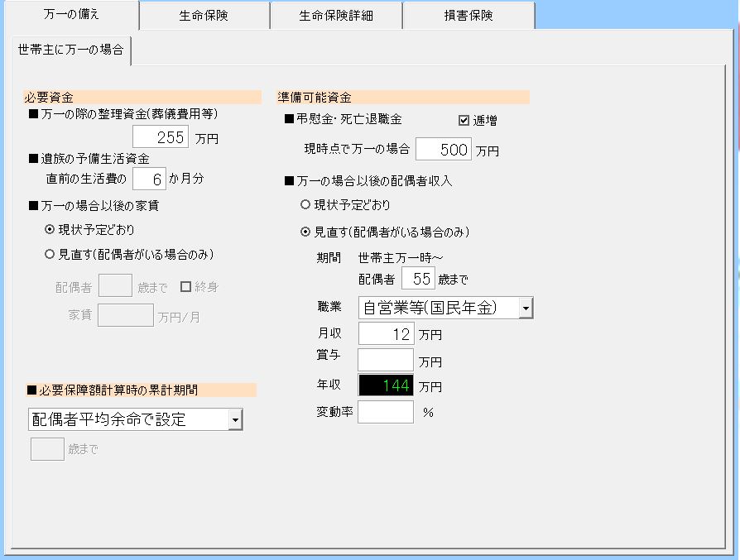Switch to the 生命保険 tab
This screenshot has width=740, height=560.
[204, 16]
